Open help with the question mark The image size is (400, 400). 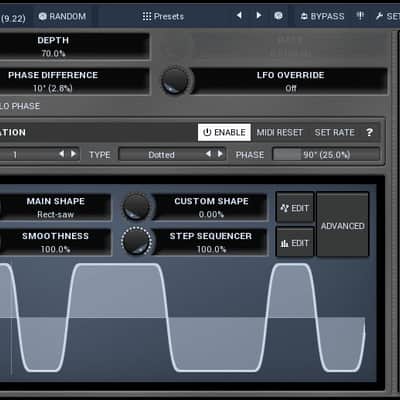click(x=369, y=132)
